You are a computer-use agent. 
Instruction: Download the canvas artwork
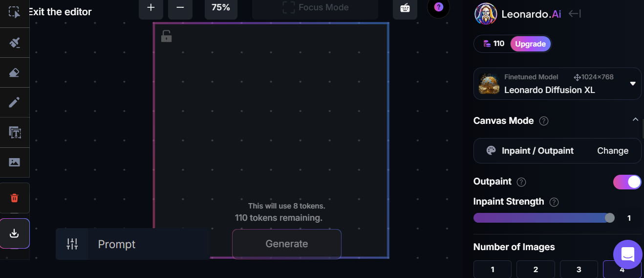[x=15, y=233]
